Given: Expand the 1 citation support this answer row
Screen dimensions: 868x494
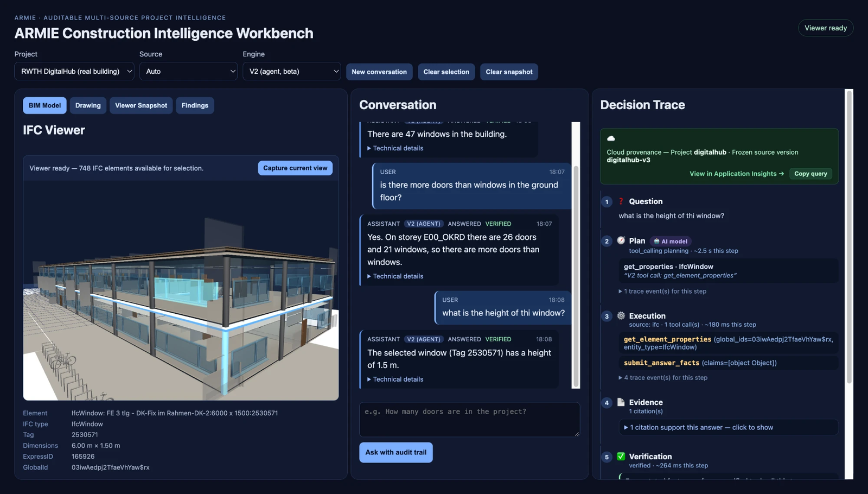Looking at the screenshot, I should pyautogui.click(x=729, y=428).
